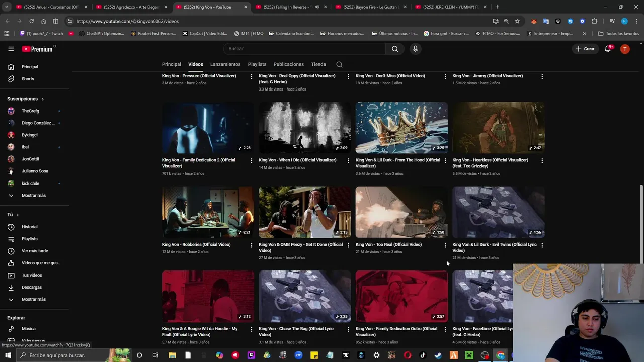This screenshot has height=362, width=644.
Task: Open Todos los favoritos folder
Action: [x=618, y=34]
